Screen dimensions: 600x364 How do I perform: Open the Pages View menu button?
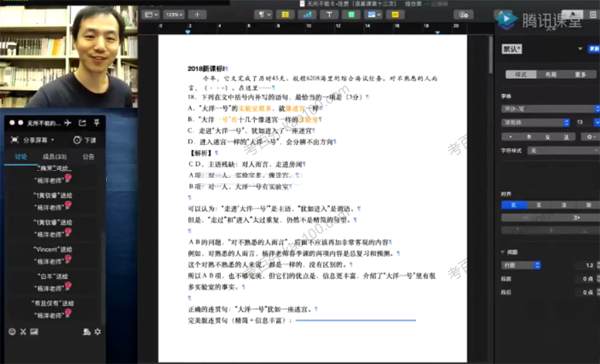click(150, 15)
